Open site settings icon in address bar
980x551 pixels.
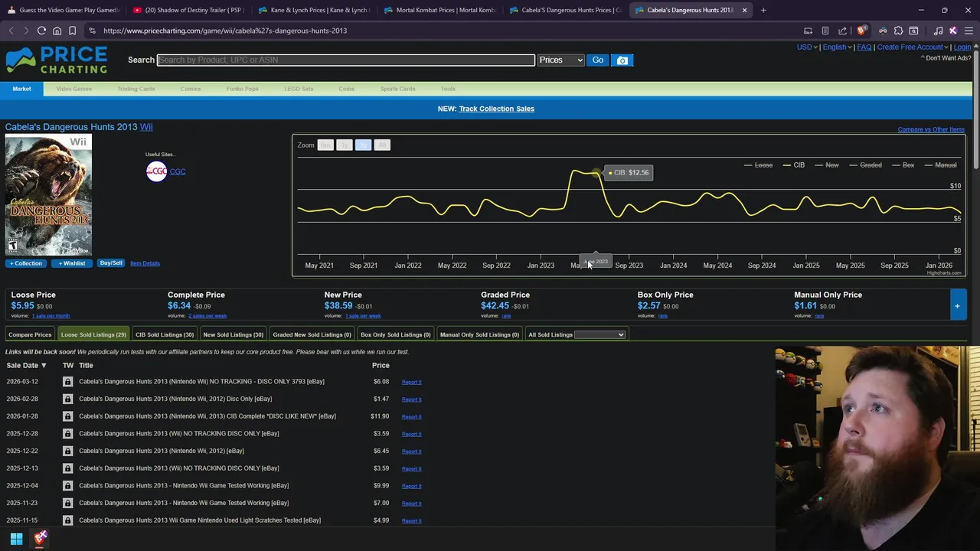pos(92,31)
